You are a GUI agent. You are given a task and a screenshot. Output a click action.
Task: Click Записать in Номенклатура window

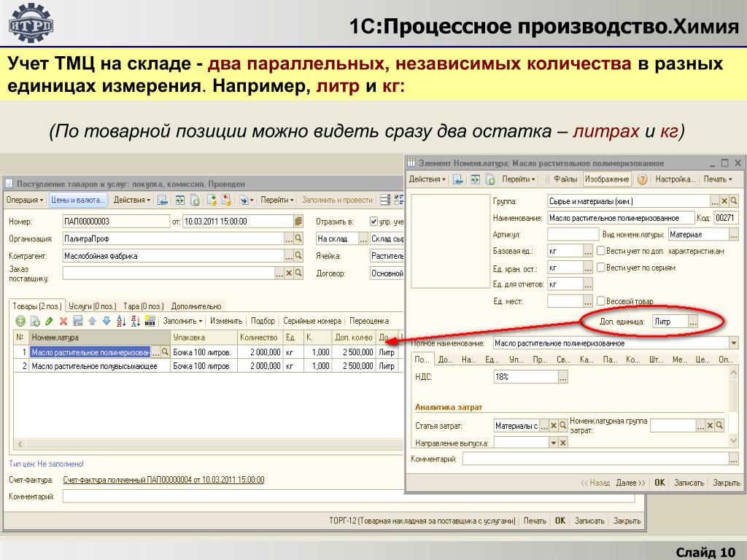[689, 483]
